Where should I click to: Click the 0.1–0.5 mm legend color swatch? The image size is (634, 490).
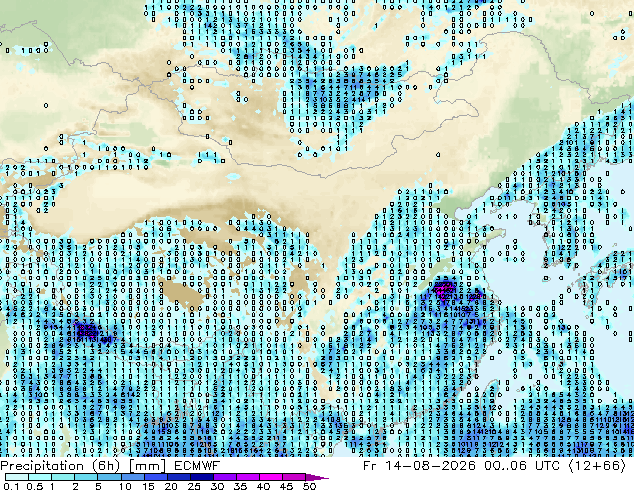point(17,477)
